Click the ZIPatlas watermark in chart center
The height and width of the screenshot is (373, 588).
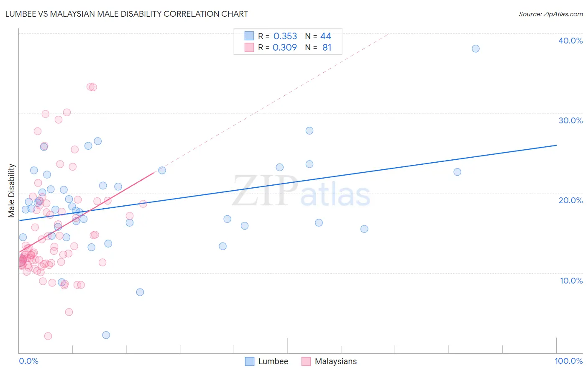301,192
